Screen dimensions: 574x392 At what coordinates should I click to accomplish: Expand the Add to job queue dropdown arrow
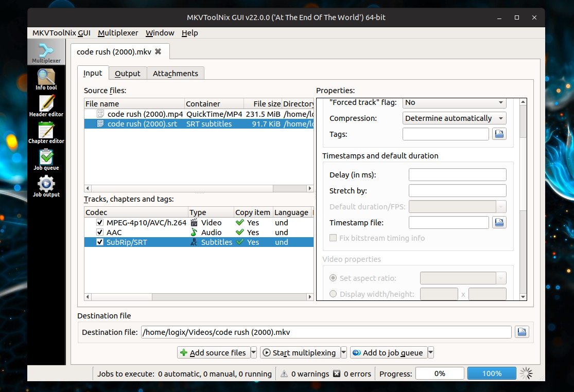click(x=431, y=352)
